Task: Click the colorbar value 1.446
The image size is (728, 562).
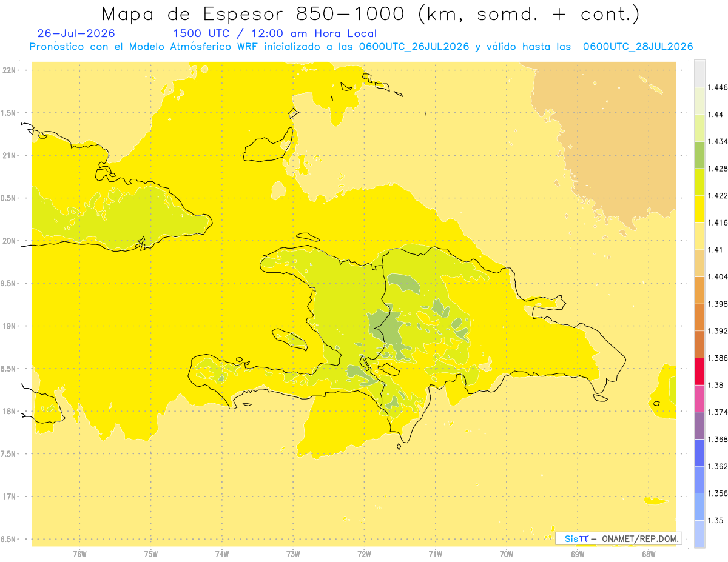Action: (718, 87)
